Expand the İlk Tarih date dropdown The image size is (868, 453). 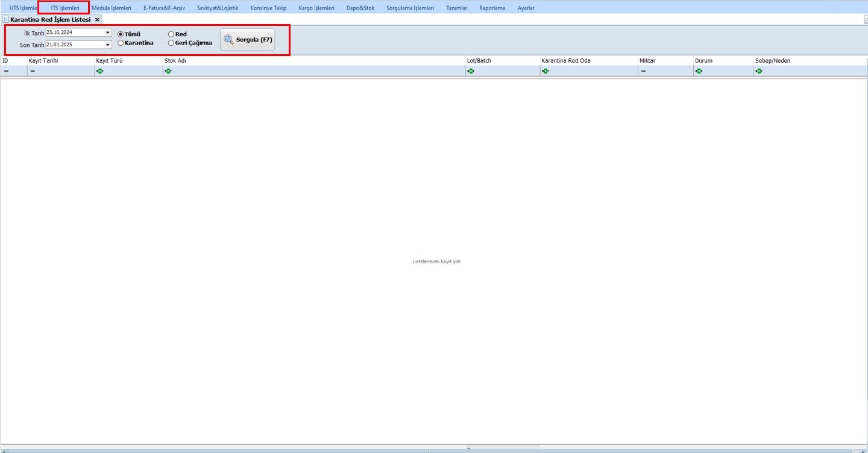(108, 33)
